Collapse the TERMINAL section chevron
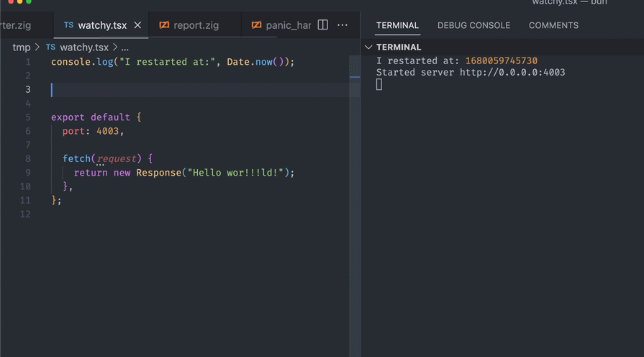This screenshot has height=357, width=644. tap(368, 48)
